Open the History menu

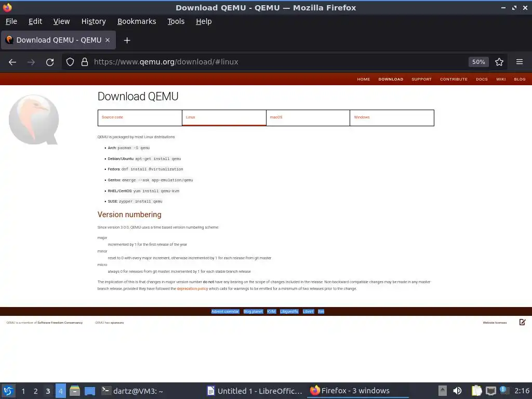94,21
